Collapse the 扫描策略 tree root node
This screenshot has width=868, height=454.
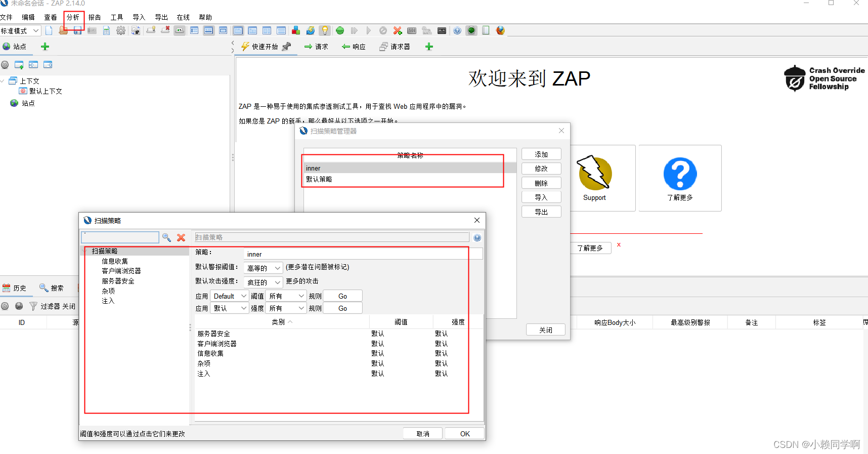[x=84, y=251]
